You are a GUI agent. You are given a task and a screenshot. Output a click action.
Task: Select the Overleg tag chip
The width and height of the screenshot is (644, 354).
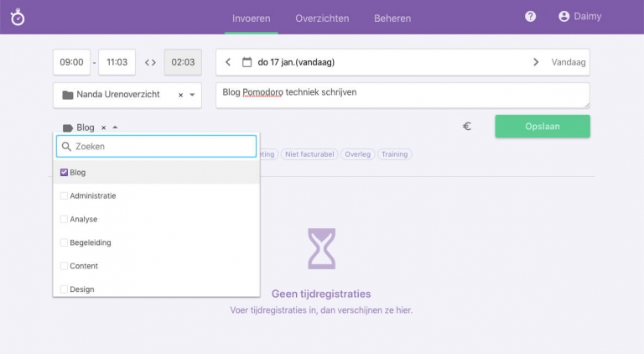[x=357, y=154]
